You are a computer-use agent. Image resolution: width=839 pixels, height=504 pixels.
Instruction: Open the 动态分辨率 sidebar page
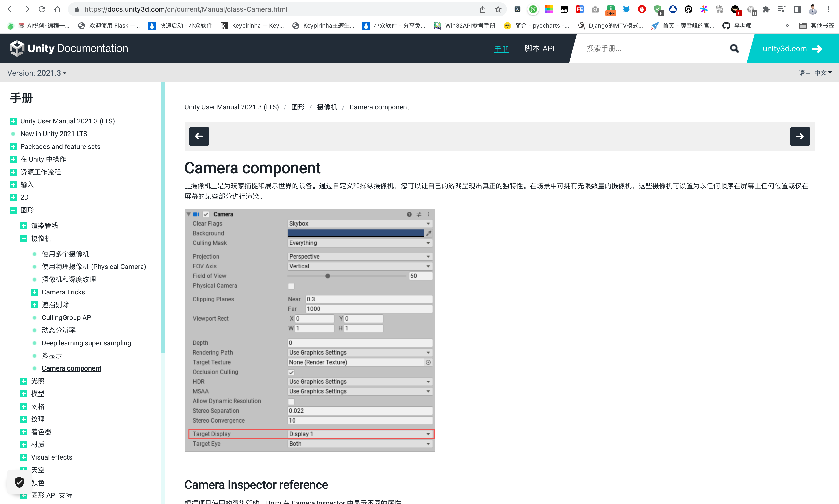[59, 330]
